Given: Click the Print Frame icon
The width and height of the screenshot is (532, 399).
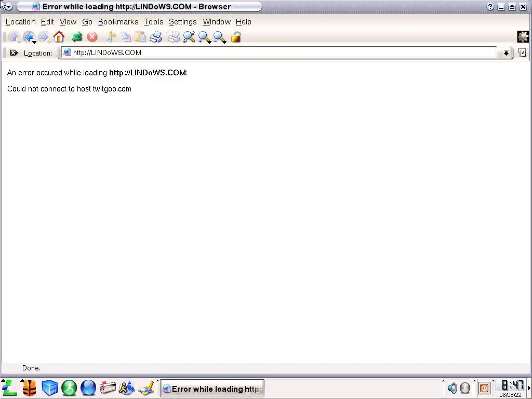Looking at the screenshot, I should (174, 37).
